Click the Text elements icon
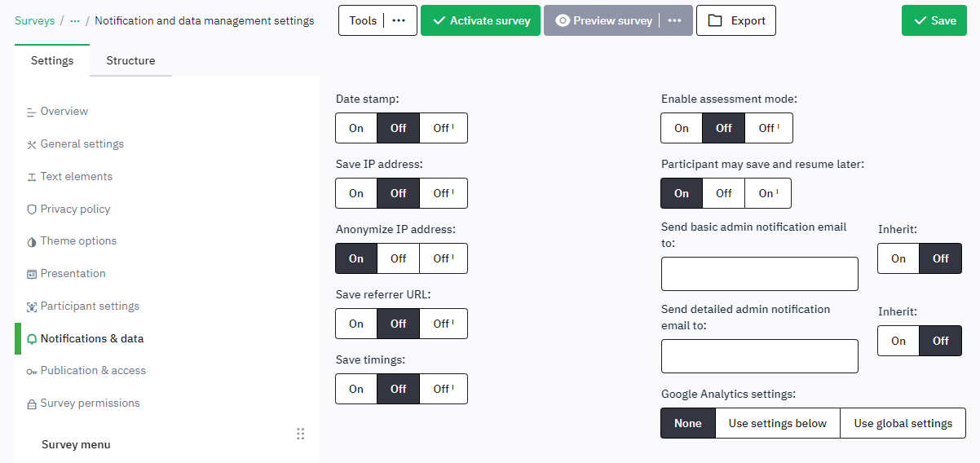Image resolution: width=980 pixels, height=463 pixels. pos(32,177)
